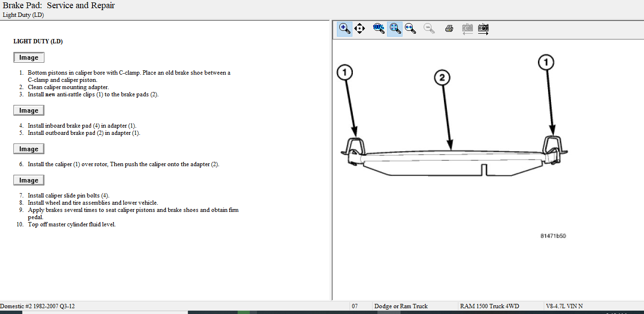Open Image button above step 4

[x=29, y=110]
